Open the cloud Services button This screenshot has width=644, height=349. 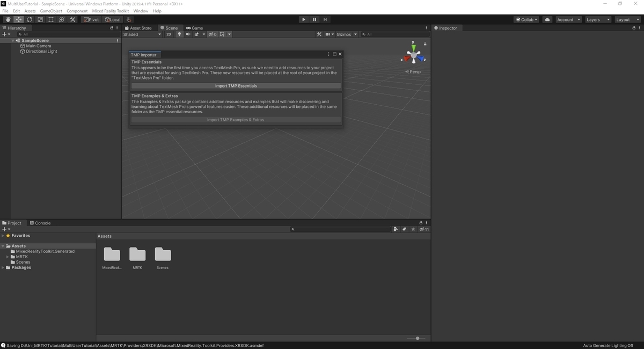click(x=547, y=20)
